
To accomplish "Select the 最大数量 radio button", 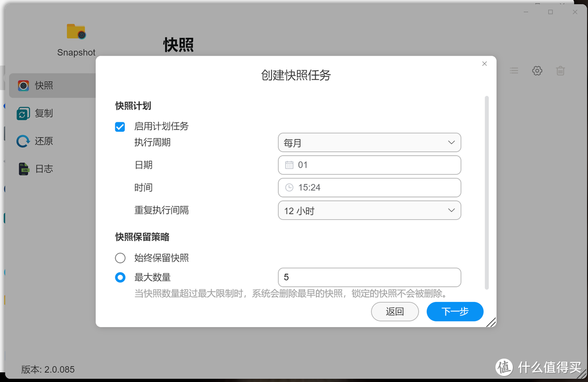I will click(120, 277).
